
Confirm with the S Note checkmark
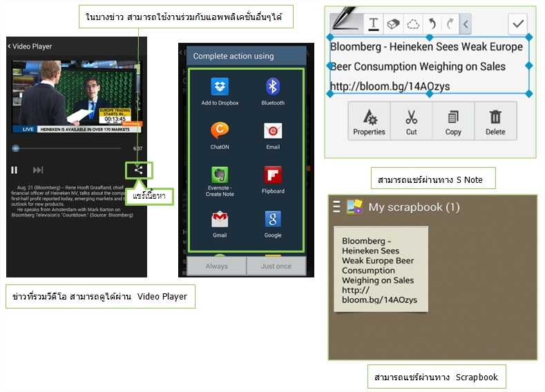tap(518, 23)
